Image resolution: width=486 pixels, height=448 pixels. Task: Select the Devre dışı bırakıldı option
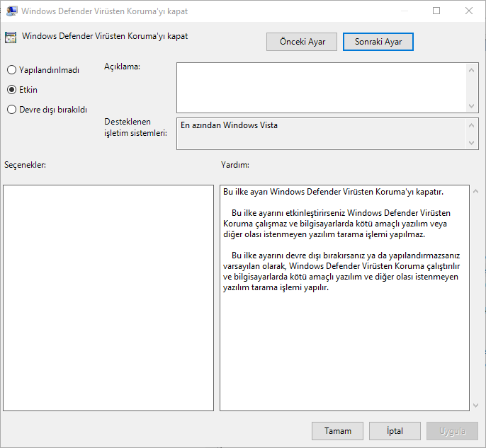[47, 110]
